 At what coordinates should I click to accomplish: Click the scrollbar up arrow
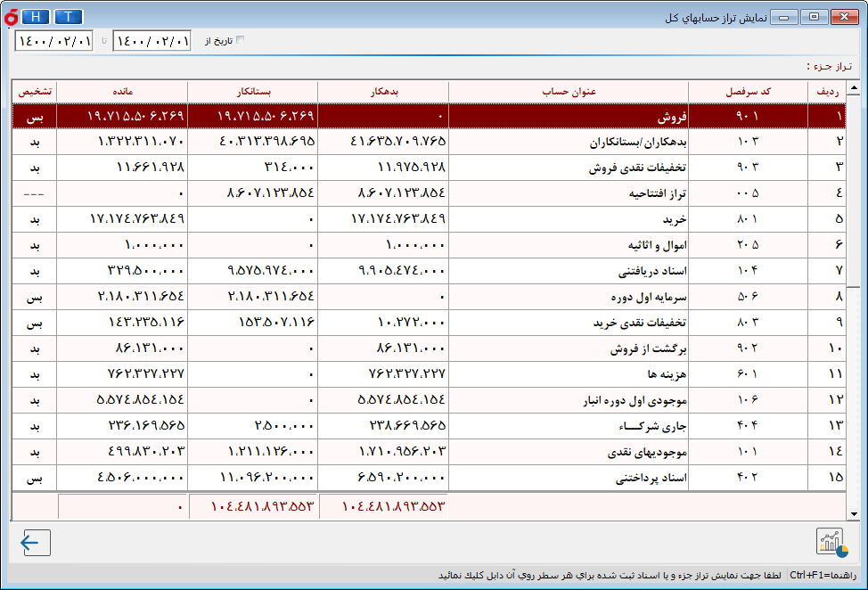pos(853,88)
